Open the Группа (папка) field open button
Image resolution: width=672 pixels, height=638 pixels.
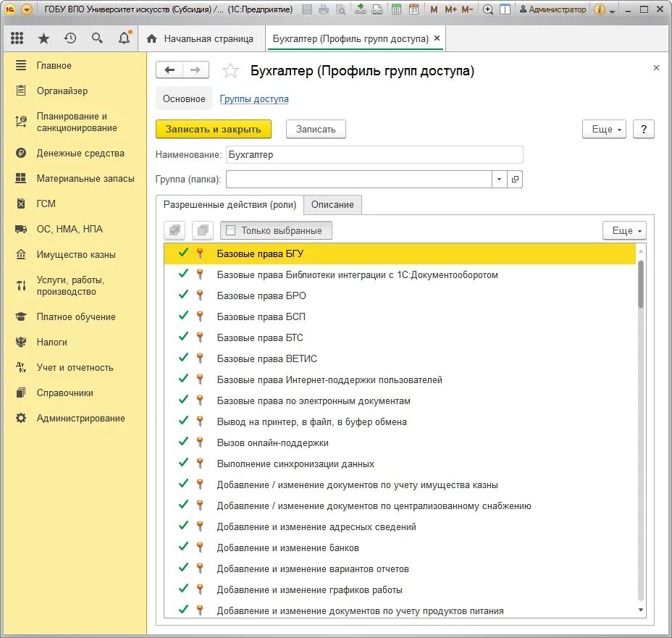[x=515, y=179]
